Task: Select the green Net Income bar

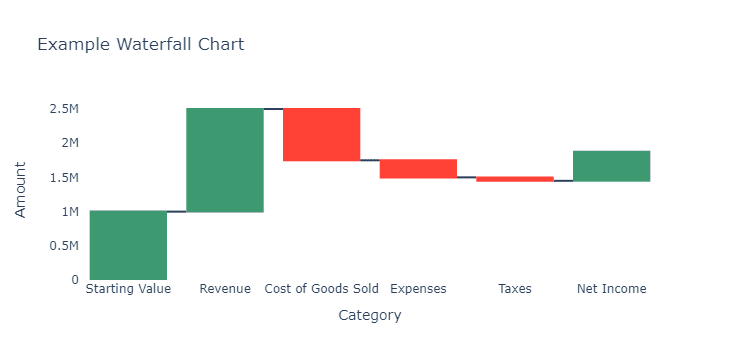Action: pos(612,166)
